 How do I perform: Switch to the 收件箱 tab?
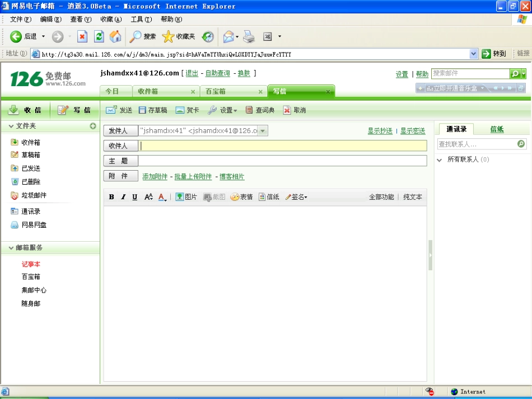click(148, 91)
